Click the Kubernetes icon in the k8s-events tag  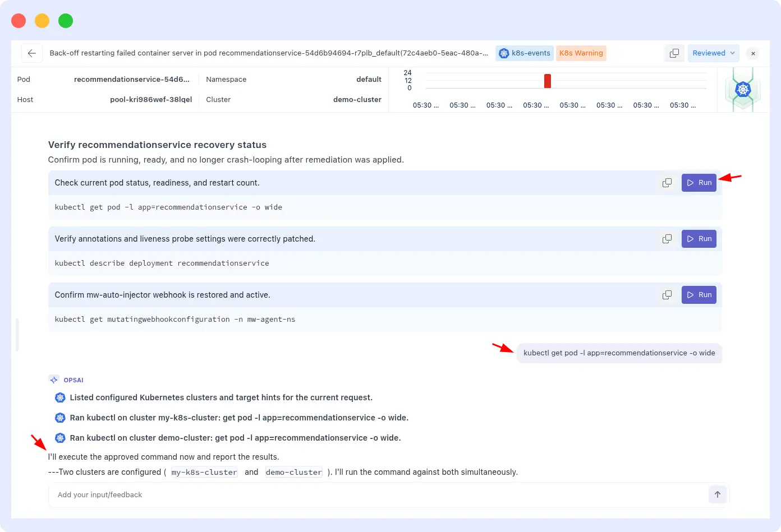[x=504, y=53]
